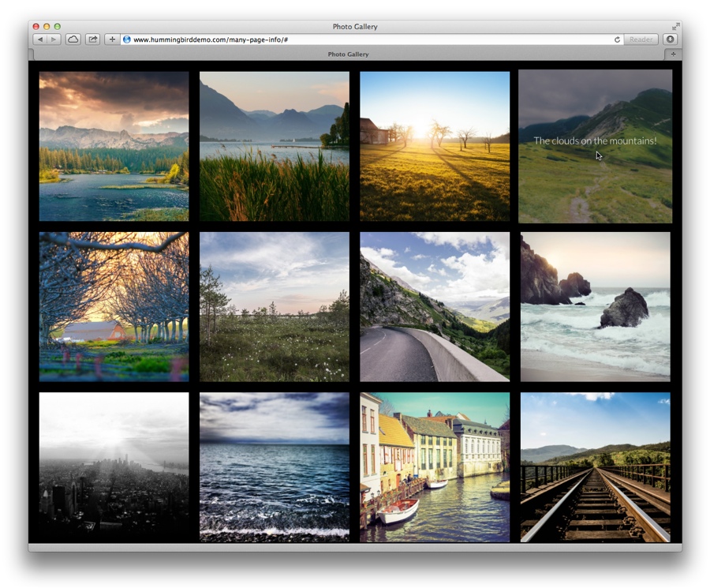Viewport: 710px width, 588px height.
Task: Click the plus icon to add bookmark
Action: click(x=112, y=39)
